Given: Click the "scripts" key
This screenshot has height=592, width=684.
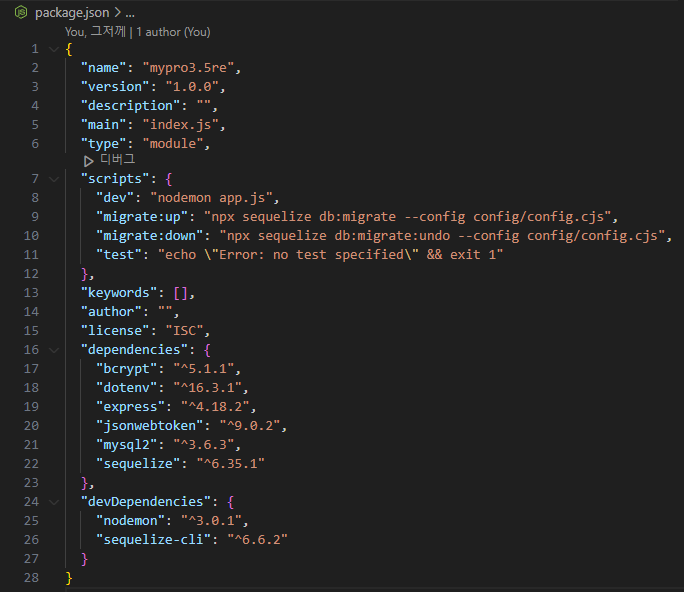Looking at the screenshot, I should tap(115, 179).
